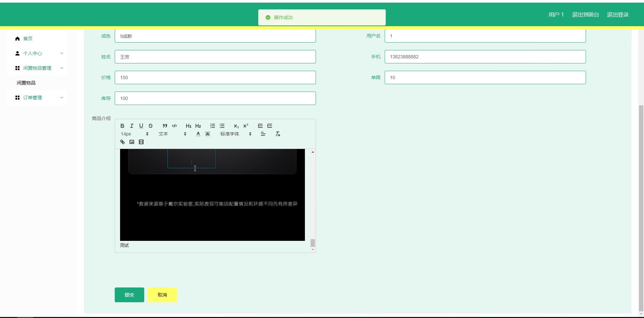Open the 标准字体 font family dropdown
This screenshot has width=644, height=318.
coord(235,134)
